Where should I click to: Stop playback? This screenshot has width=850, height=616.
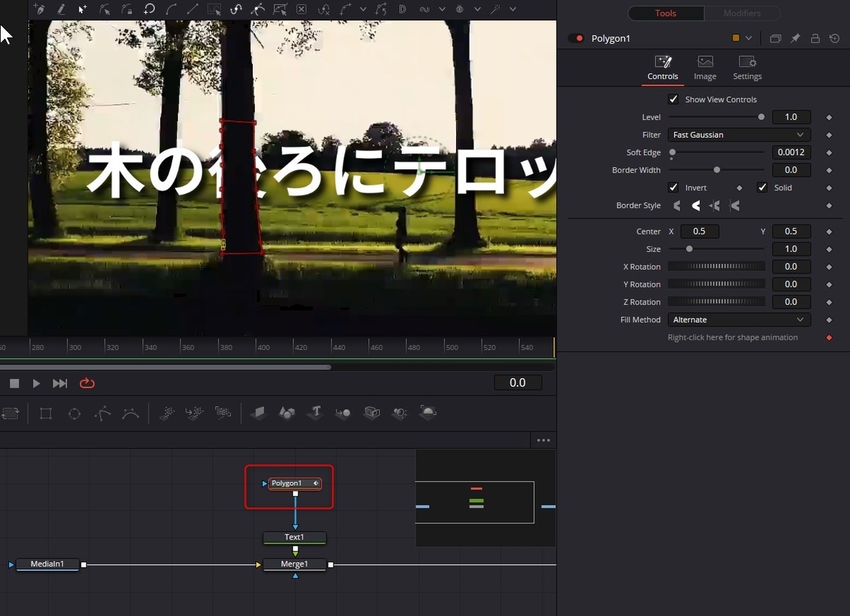[14, 383]
